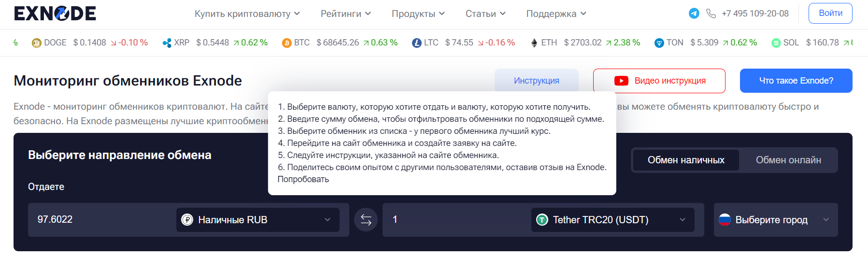
Task: Click the Tether icon next to USDT
Action: pyautogui.click(x=542, y=220)
